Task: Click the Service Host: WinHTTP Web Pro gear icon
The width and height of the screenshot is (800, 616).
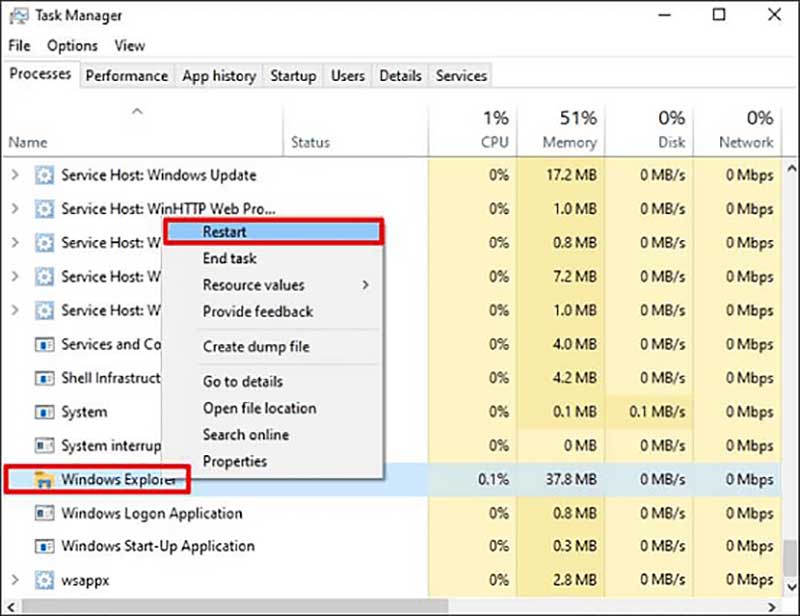Action: pos(44,209)
